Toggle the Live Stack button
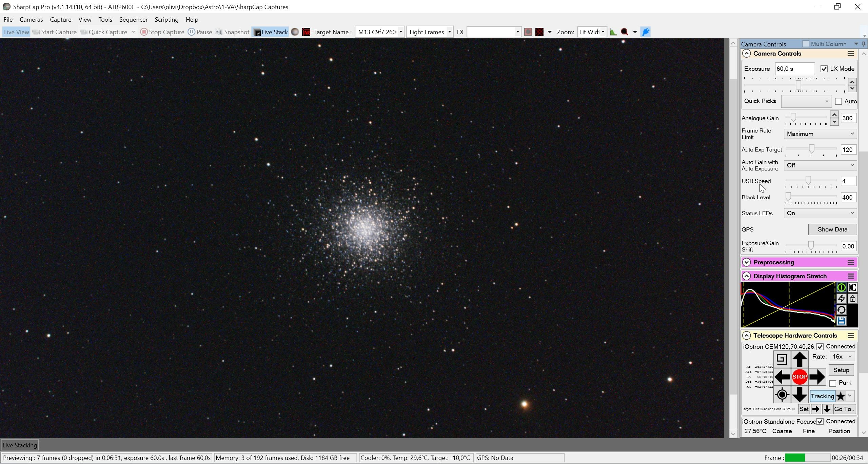Viewport: 868px width, 464px height. tap(270, 32)
